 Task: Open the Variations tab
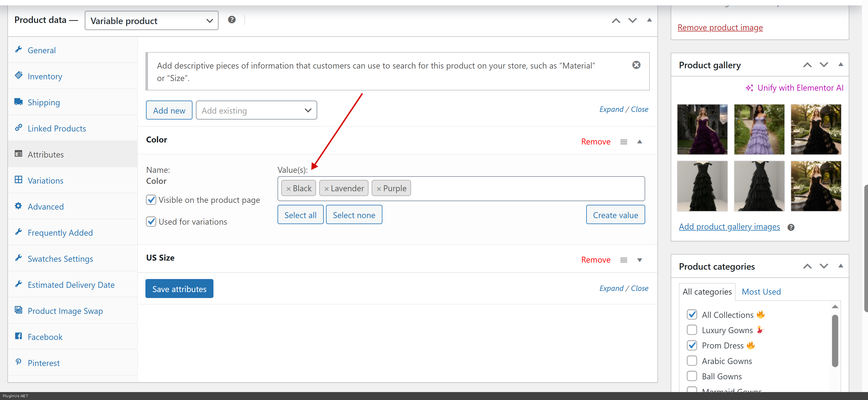45,180
